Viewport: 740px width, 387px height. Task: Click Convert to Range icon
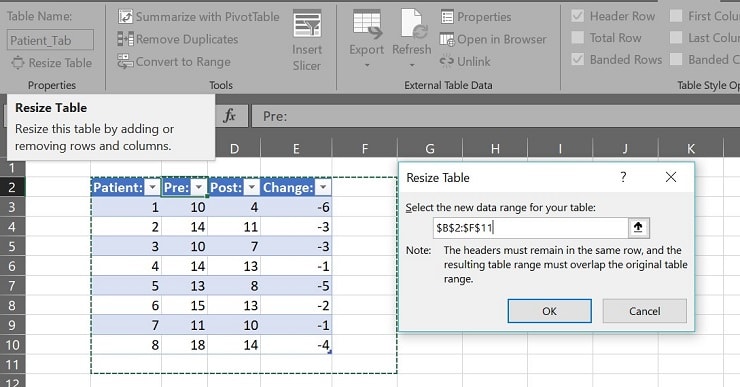(125, 61)
